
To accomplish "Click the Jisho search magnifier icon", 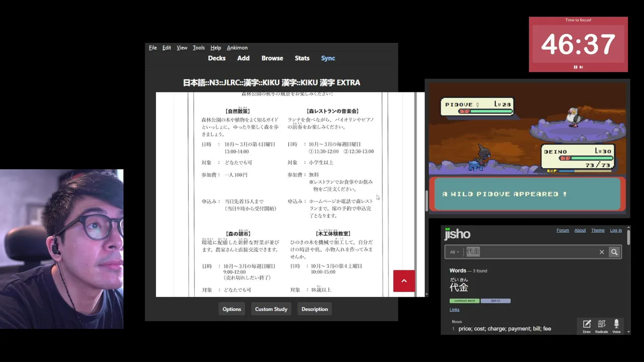I will click(614, 252).
